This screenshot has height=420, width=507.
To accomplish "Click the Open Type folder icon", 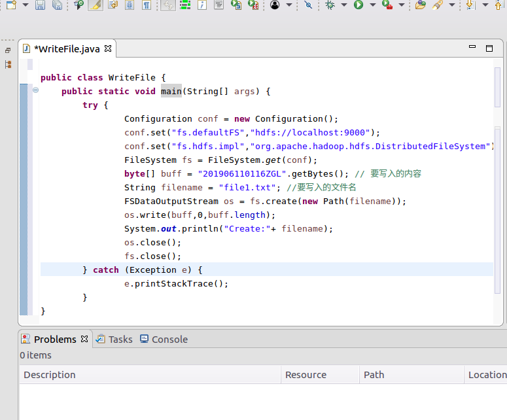I will [421, 5].
